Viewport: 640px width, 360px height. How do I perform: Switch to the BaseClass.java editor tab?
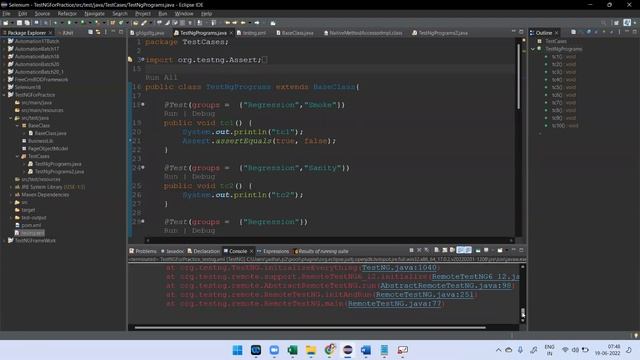point(295,33)
